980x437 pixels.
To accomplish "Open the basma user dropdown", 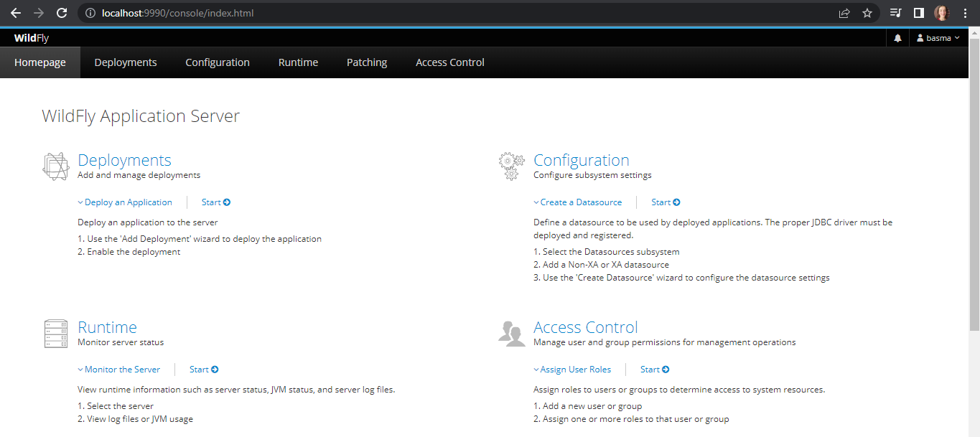I will (x=938, y=38).
